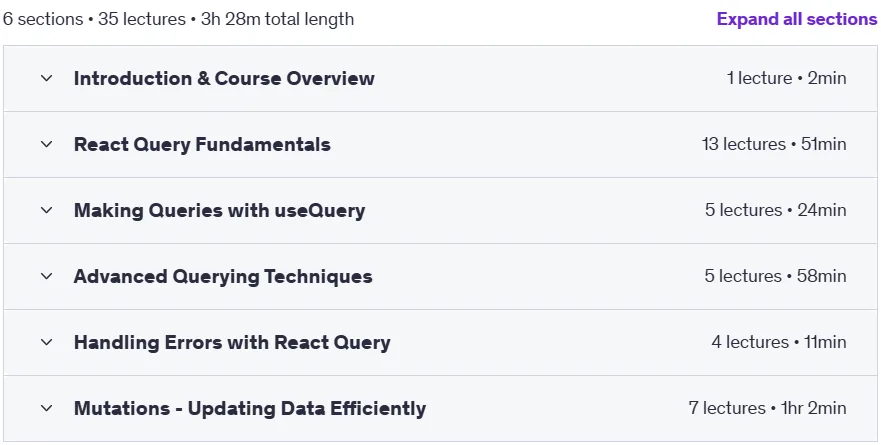Select the 1 lecture • 2min label
This screenshot has height=445, width=881.
click(x=786, y=78)
